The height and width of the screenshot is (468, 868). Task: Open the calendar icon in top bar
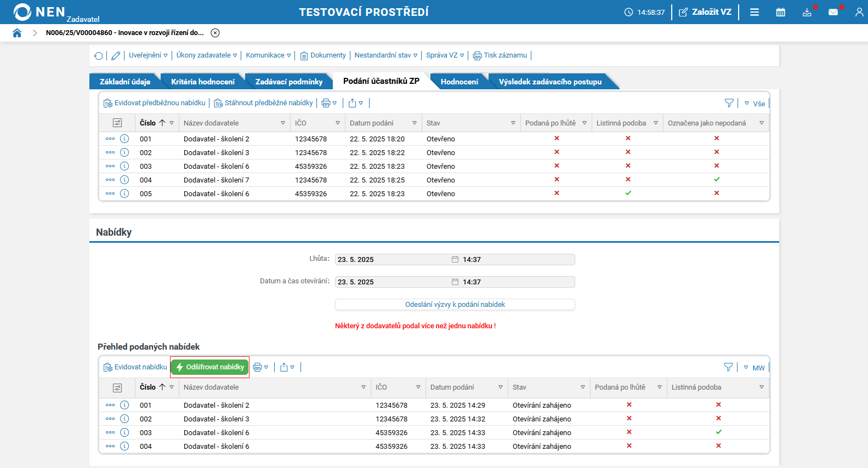pyautogui.click(x=780, y=12)
